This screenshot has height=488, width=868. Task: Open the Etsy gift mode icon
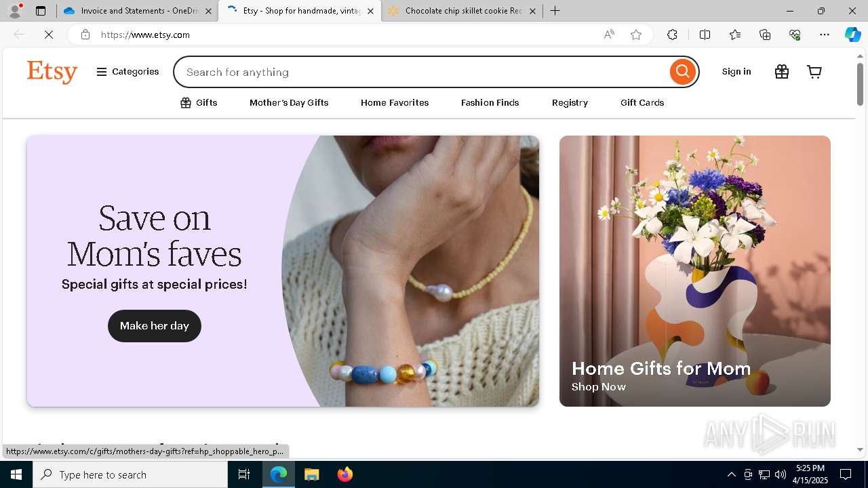(x=782, y=72)
